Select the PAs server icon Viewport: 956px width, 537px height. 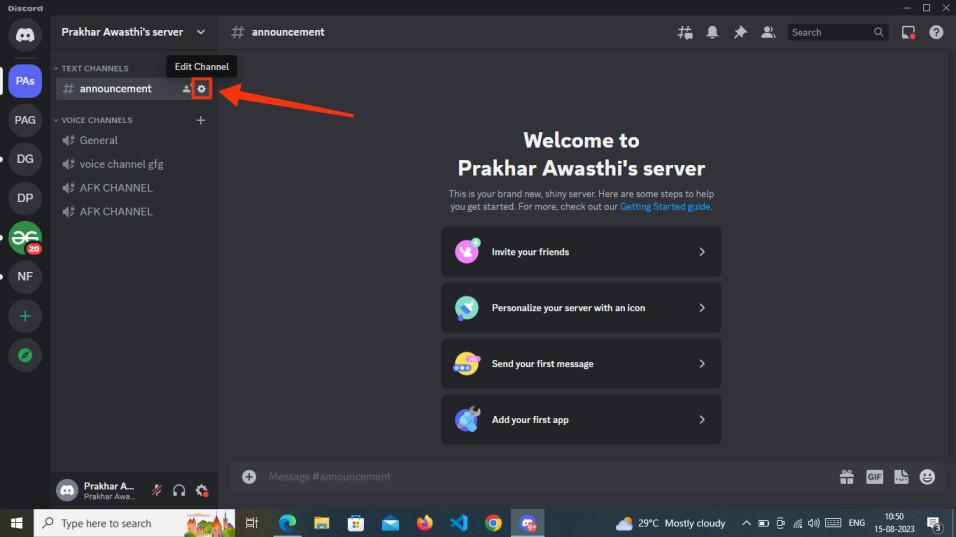point(25,81)
